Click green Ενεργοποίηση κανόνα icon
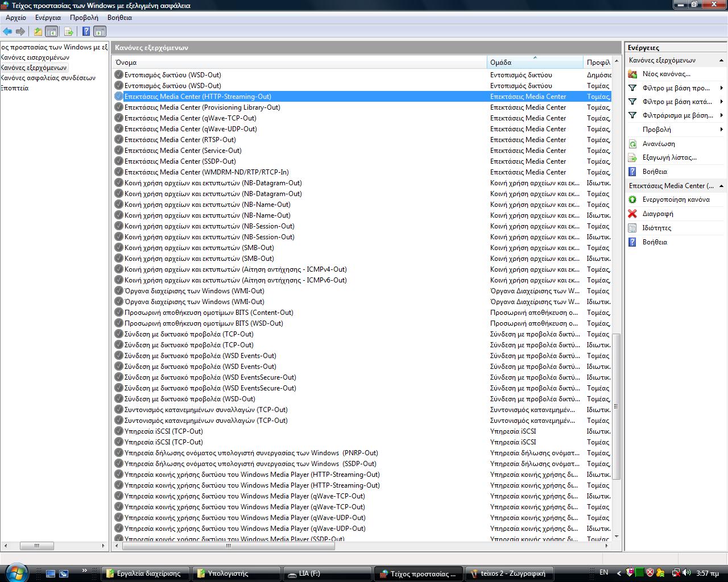 point(632,199)
